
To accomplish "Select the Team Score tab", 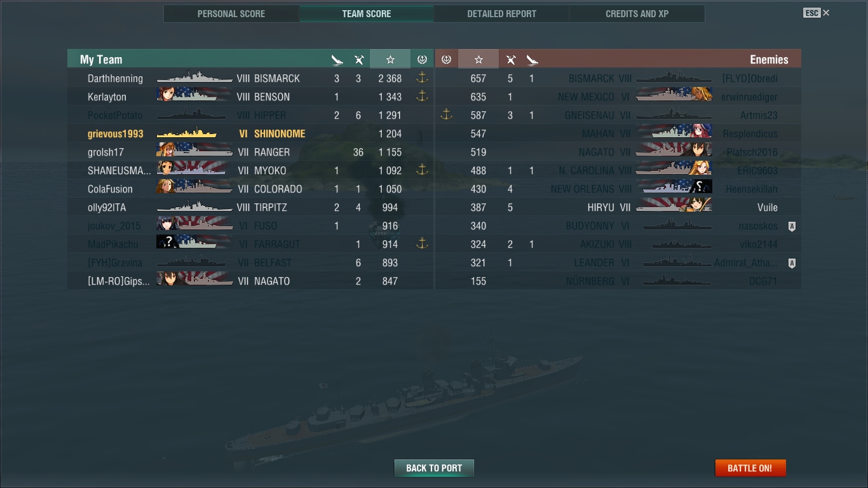I will [367, 13].
